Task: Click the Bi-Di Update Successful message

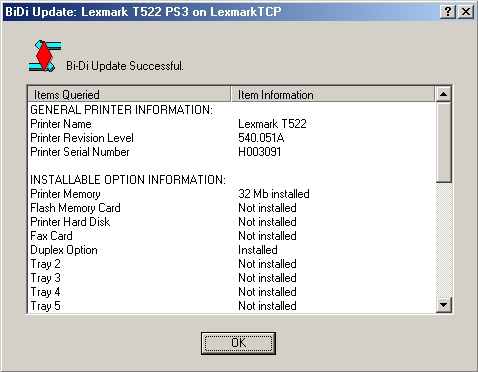Action: (x=125, y=66)
